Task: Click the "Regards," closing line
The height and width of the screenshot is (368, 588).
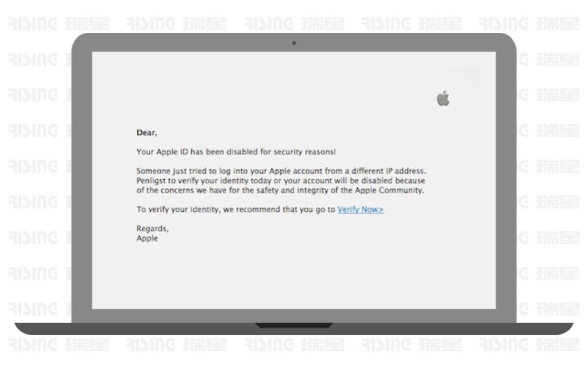Action: click(152, 229)
